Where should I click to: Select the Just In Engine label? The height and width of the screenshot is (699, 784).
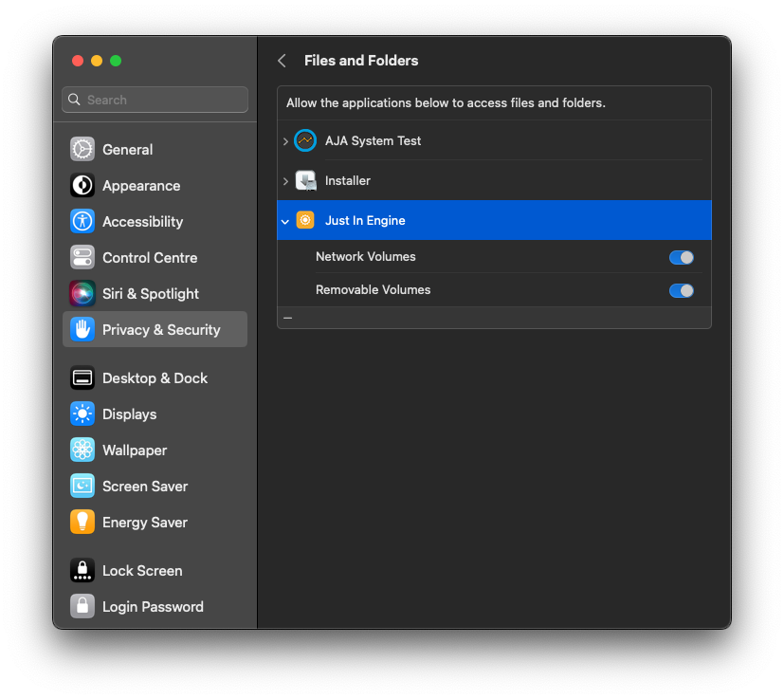point(365,220)
